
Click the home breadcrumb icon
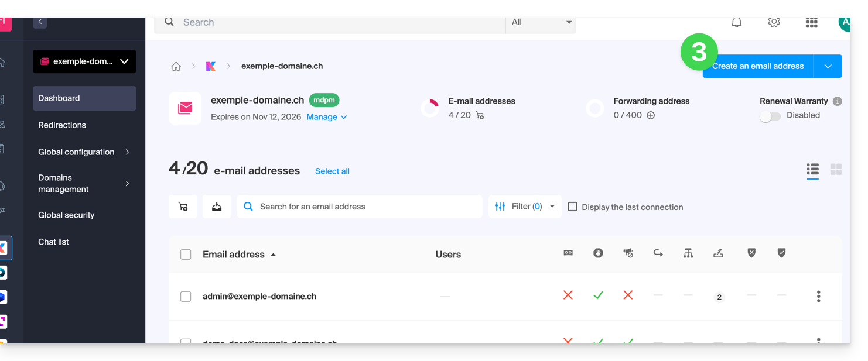[176, 66]
